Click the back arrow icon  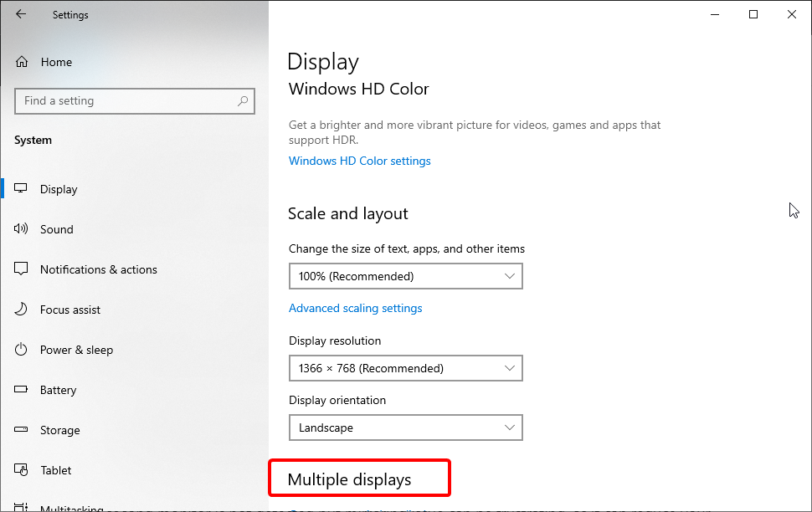[x=21, y=14]
